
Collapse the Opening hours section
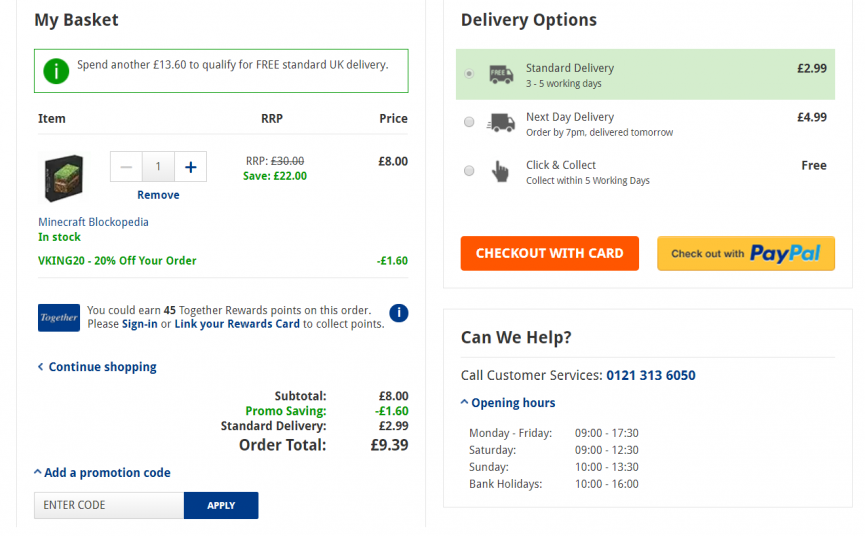tap(508, 403)
